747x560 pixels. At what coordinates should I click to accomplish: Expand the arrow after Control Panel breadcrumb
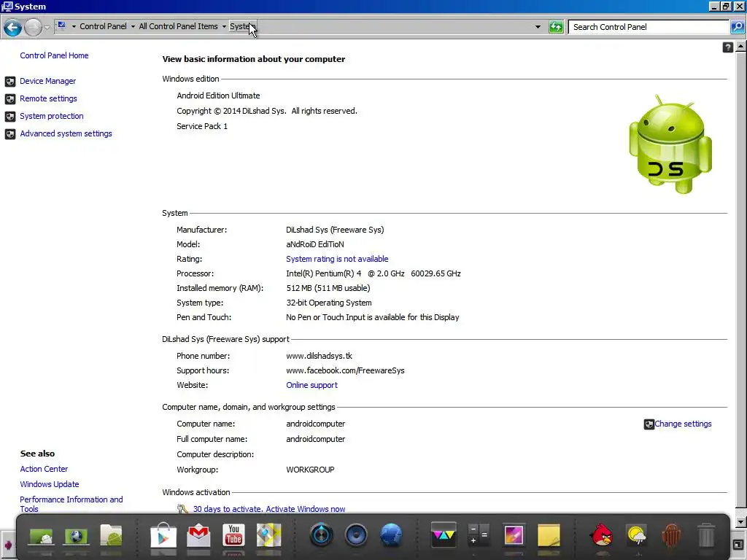(133, 27)
